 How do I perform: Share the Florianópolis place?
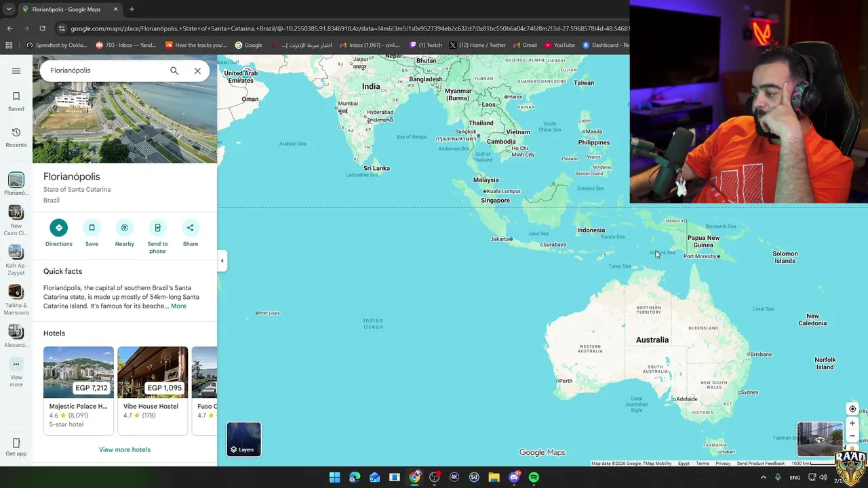pyautogui.click(x=191, y=232)
